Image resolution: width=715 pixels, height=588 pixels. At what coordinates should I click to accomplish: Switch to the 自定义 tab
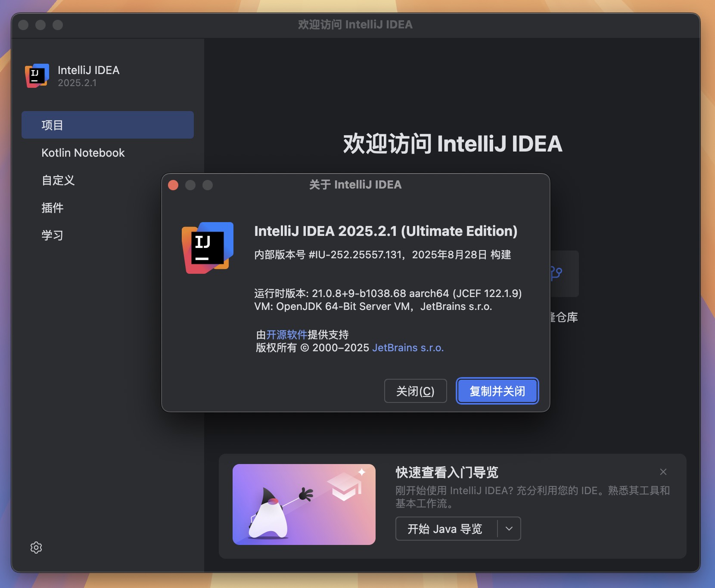108,180
